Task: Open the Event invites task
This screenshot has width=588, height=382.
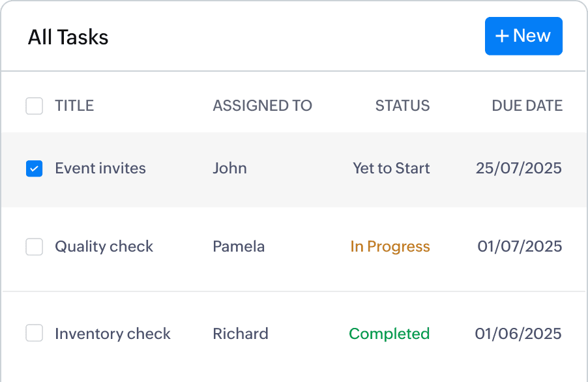Action: (x=100, y=169)
